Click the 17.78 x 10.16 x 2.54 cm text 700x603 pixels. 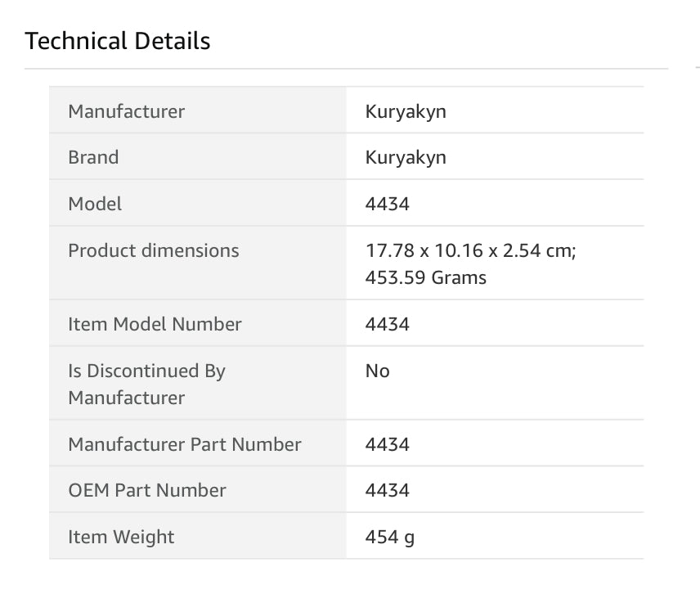(471, 250)
